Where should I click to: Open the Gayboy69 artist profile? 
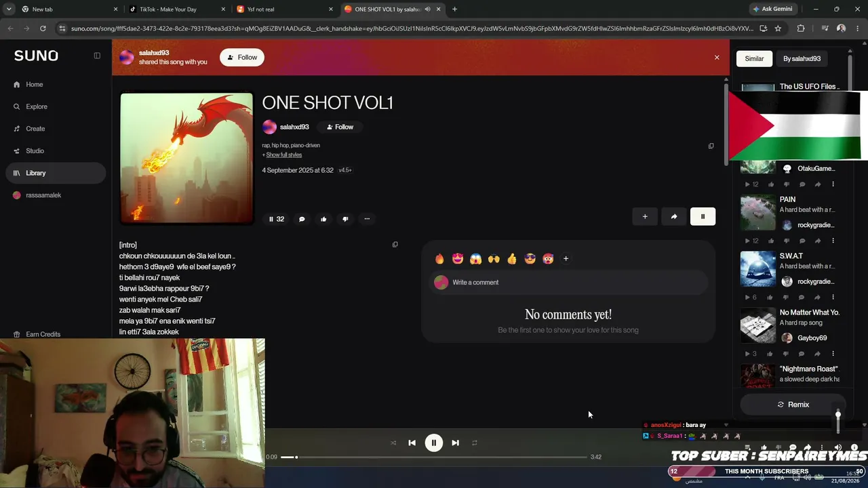(x=812, y=338)
